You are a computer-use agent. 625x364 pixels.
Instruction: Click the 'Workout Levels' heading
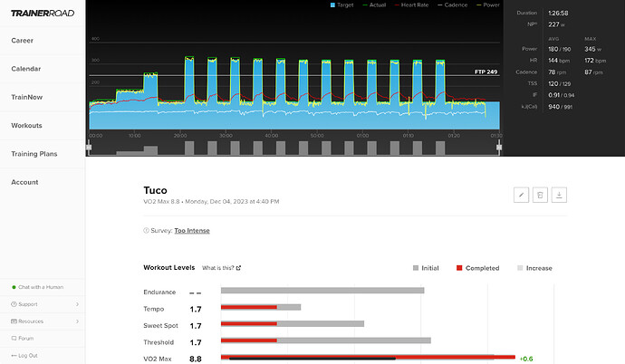point(169,268)
